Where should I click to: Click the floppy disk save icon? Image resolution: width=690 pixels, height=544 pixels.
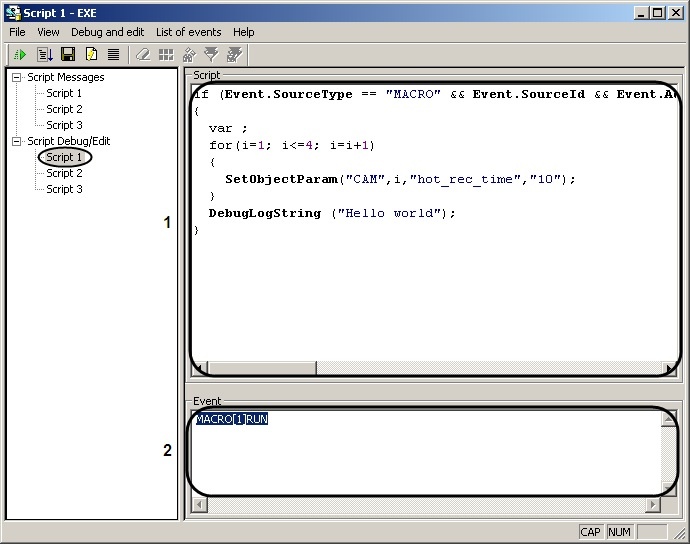tap(68, 55)
